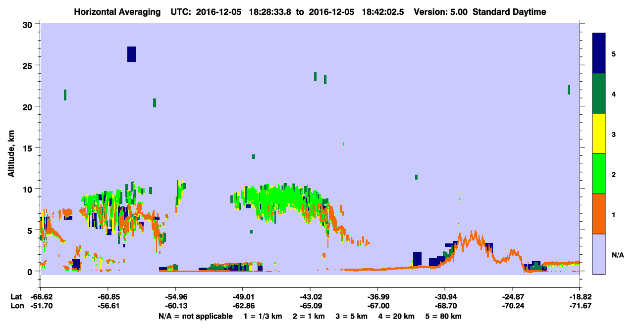Click the latitude value -54.96
The height and width of the screenshot is (330, 644).
click(x=175, y=297)
